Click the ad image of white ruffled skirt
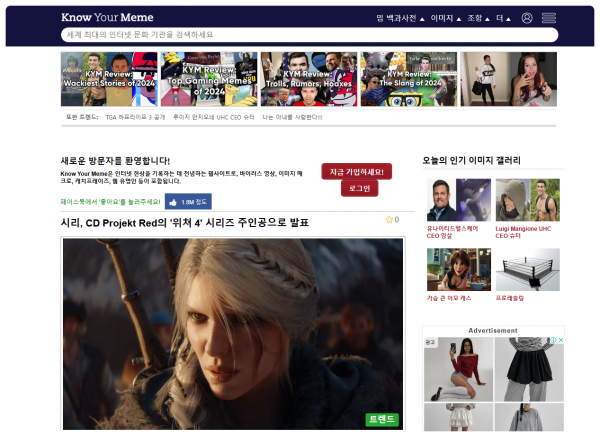Image resolution: width=600 pixels, height=437 pixels. [x=458, y=417]
